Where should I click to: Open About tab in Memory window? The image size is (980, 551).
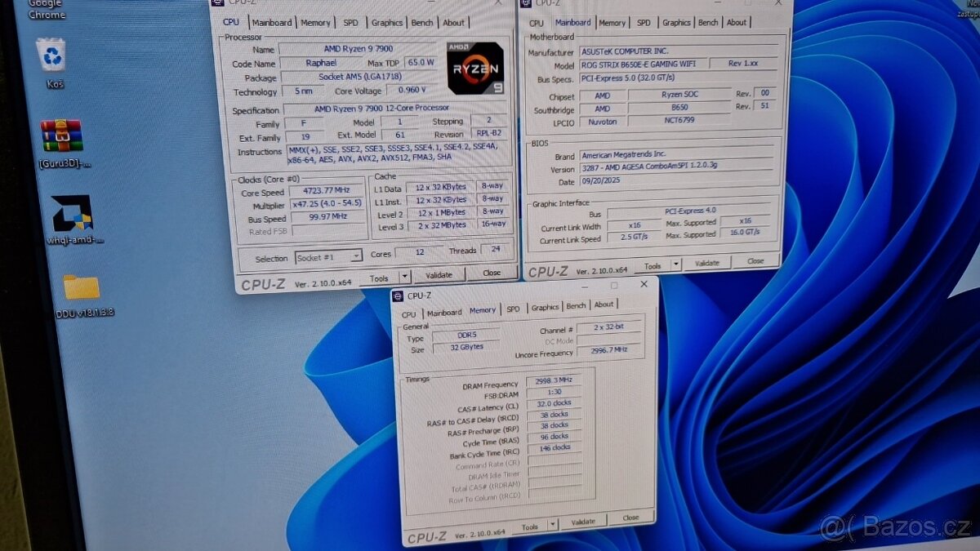click(x=604, y=304)
